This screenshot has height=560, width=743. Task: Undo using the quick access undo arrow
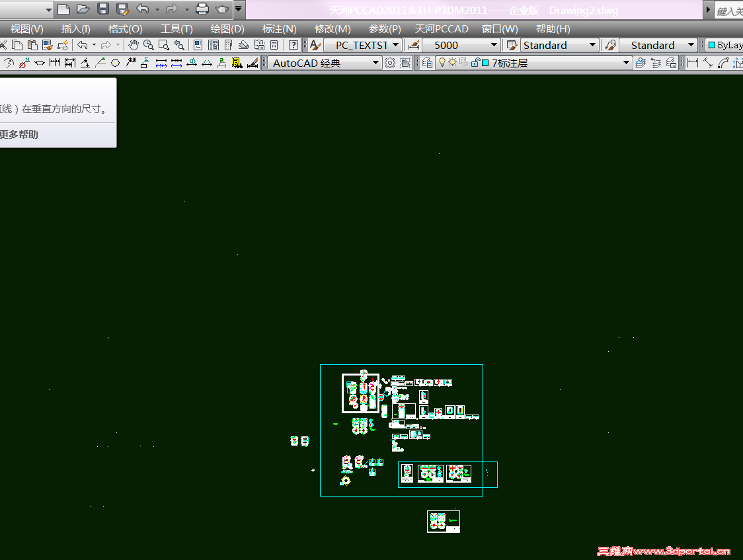tap(143, 9)
